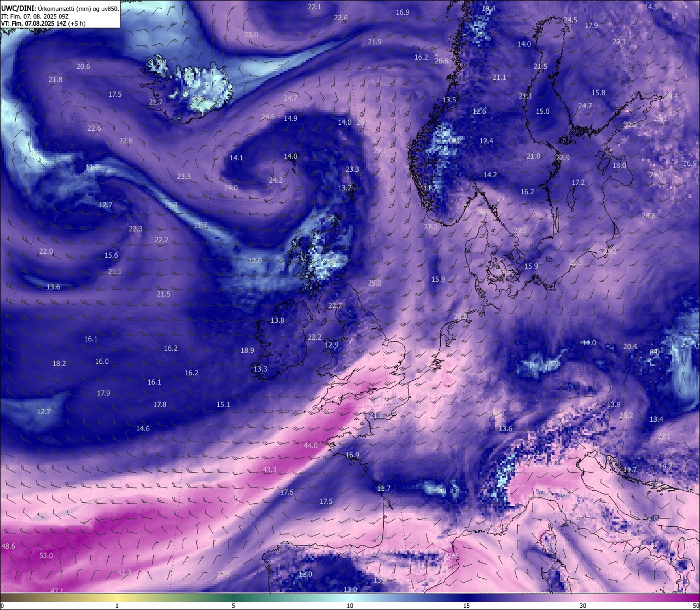The image size is (700, 610).
Task: Click the map value '14.7'
Action: click(665, 466)
